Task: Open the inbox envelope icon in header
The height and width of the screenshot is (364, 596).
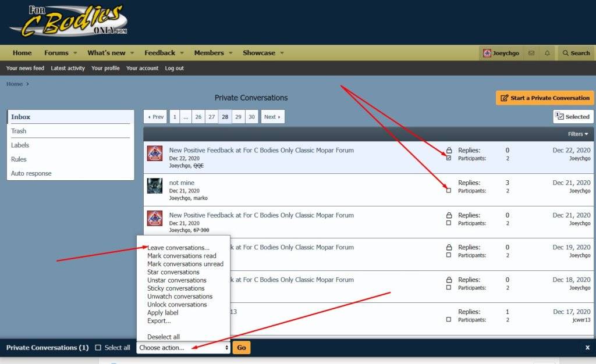Action: coord(531,53)
